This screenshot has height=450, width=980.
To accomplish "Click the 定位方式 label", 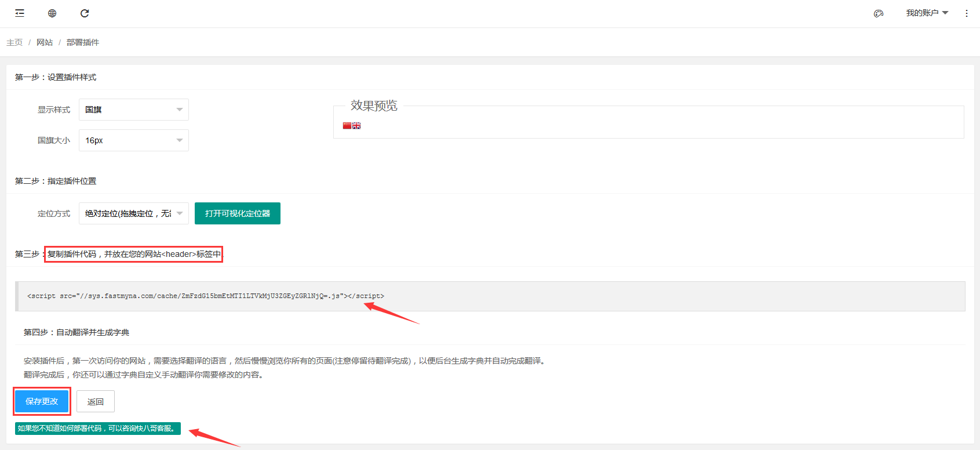I will [x=54, y=213].
